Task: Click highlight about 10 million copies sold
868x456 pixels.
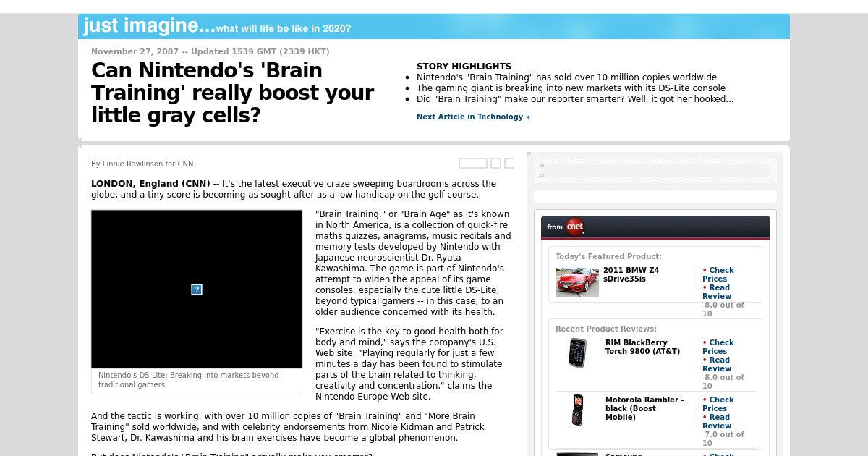Action: click(x=566, y=77)
